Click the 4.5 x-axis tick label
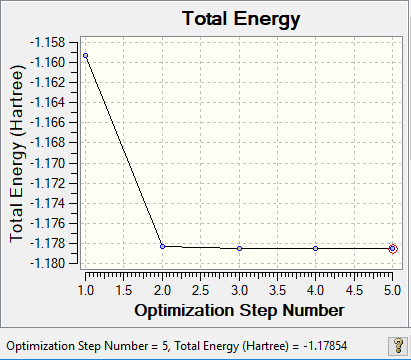 [354, 290]
